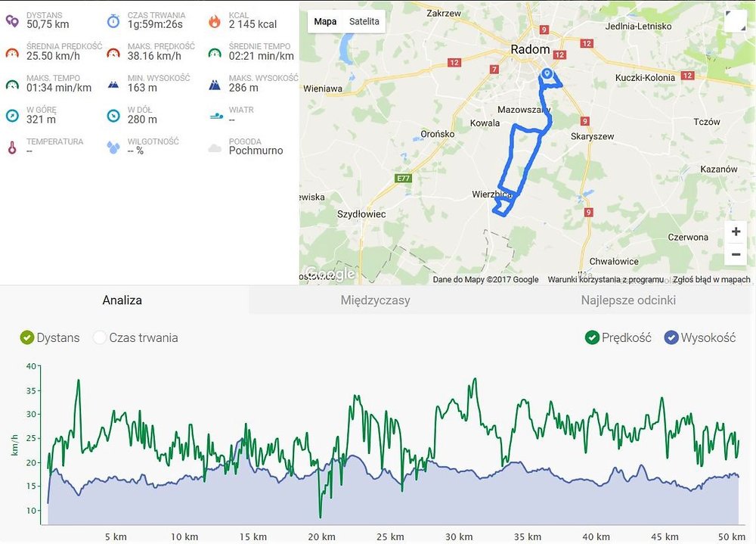This screenshot has height=544, width=756.
Task: Zoom out the map with minus button
Action: point(736,254)
